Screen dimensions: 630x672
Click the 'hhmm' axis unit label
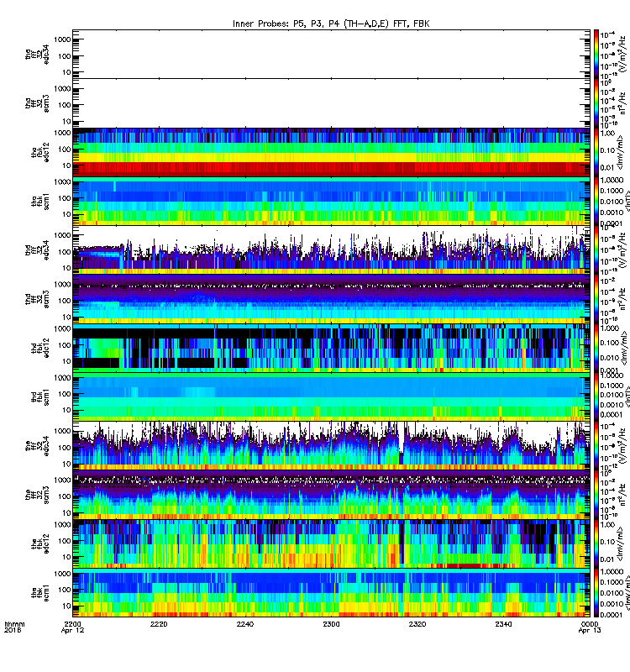coord(14,624)
